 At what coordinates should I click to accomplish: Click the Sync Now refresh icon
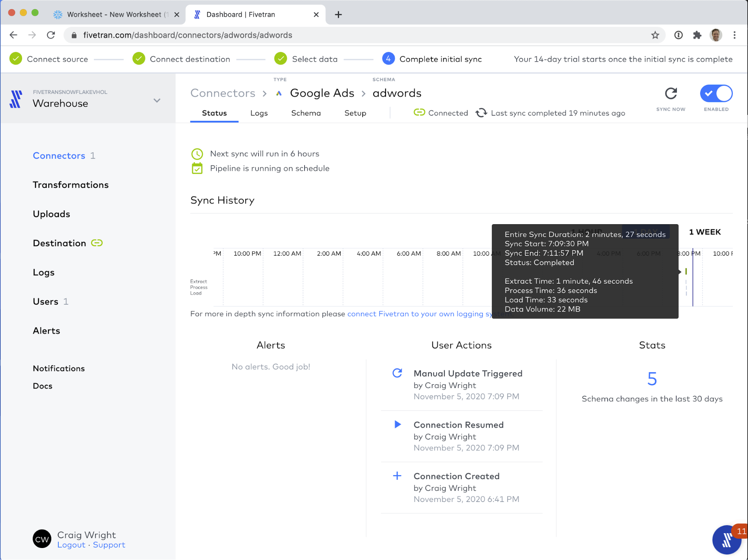671,94
